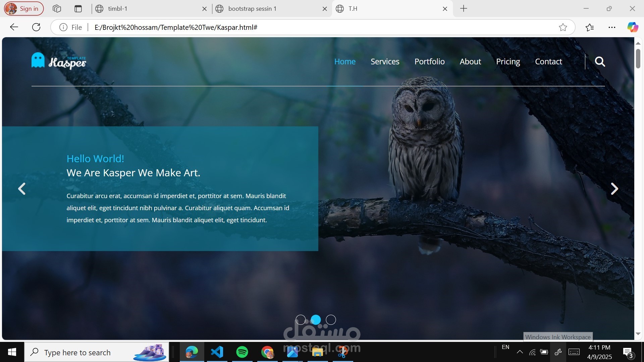Click 'We Are Kasper We Make Art.' text
Screen dimensions: 644x362
click(x=133, y=173)
